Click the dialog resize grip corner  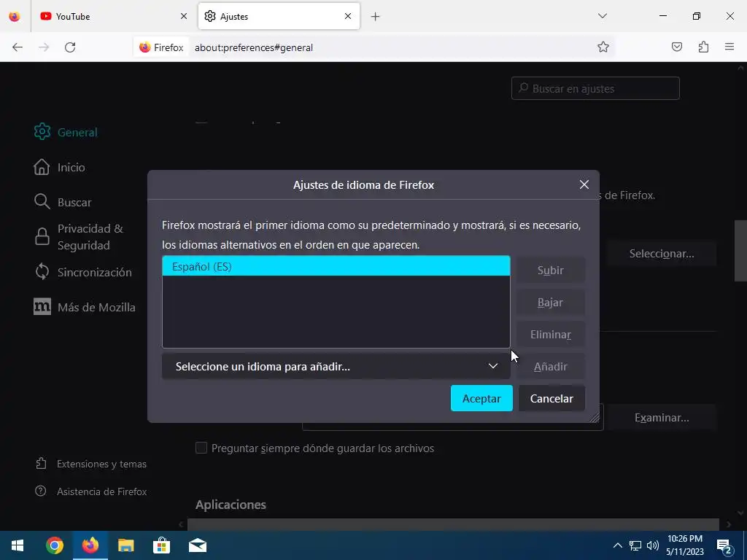[x=594, y=417]
